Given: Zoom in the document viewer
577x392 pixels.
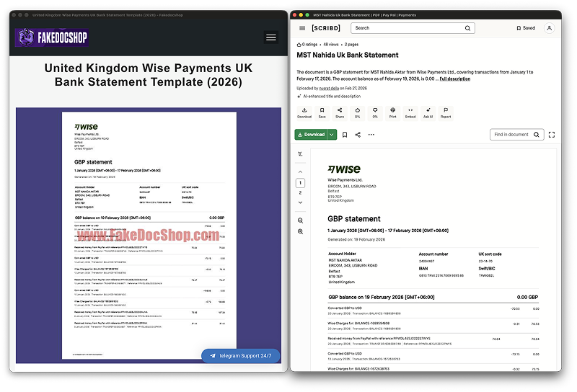Looking at the screenshot, I should click(300, 232).
